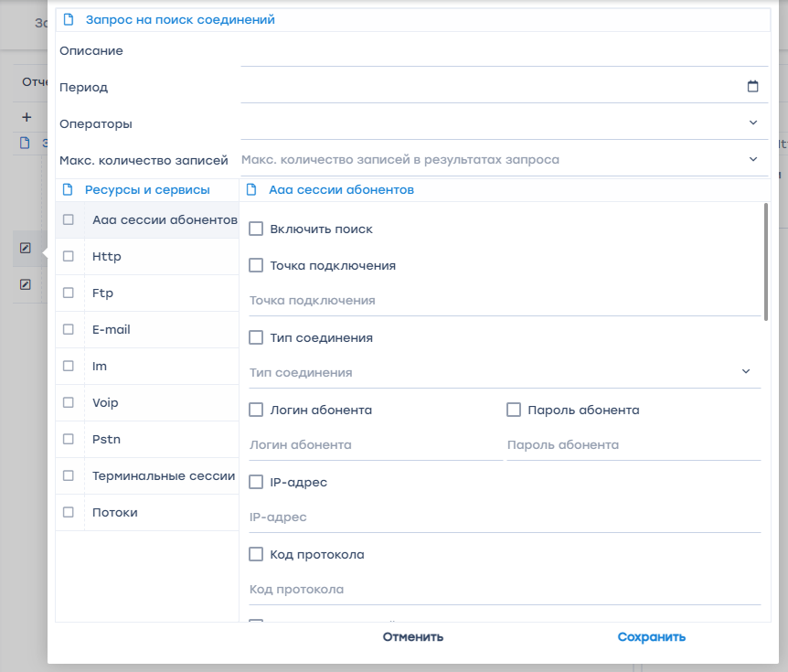Open the Макс. количество записей dropdown
This screenshot has width=788, height=672.
tap(753, 159)
